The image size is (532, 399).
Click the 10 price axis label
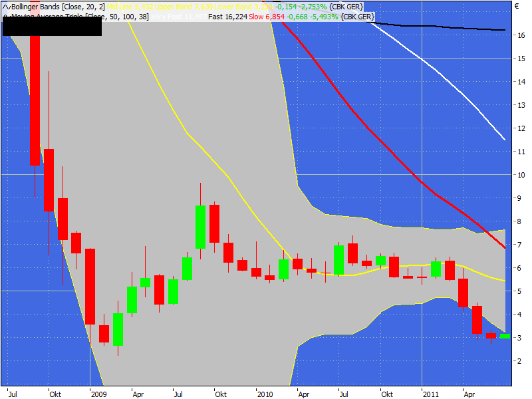[x=521, y=175]
